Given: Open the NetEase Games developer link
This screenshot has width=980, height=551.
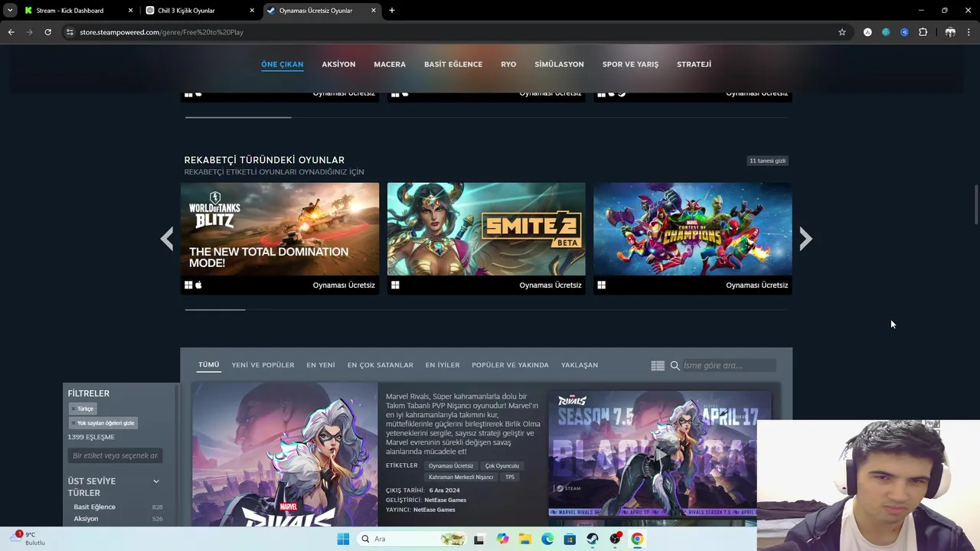Looking at the screenshot, I should [x=445, y=500].
